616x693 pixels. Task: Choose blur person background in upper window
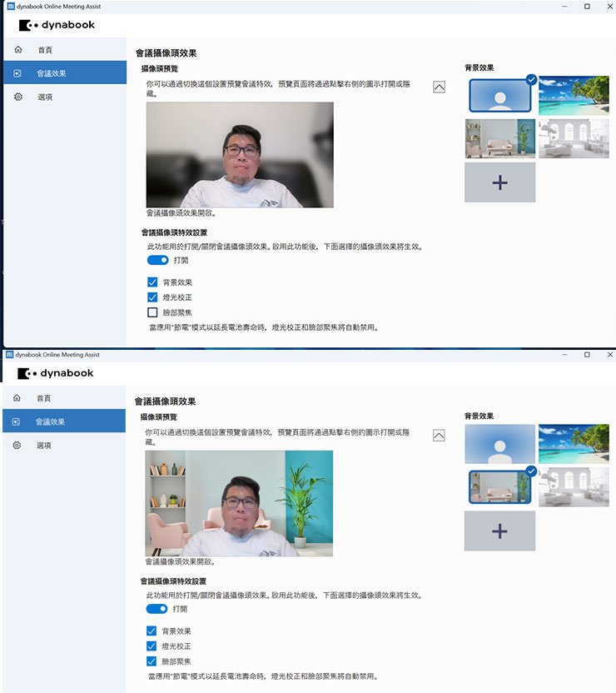[x=499, y=96]
